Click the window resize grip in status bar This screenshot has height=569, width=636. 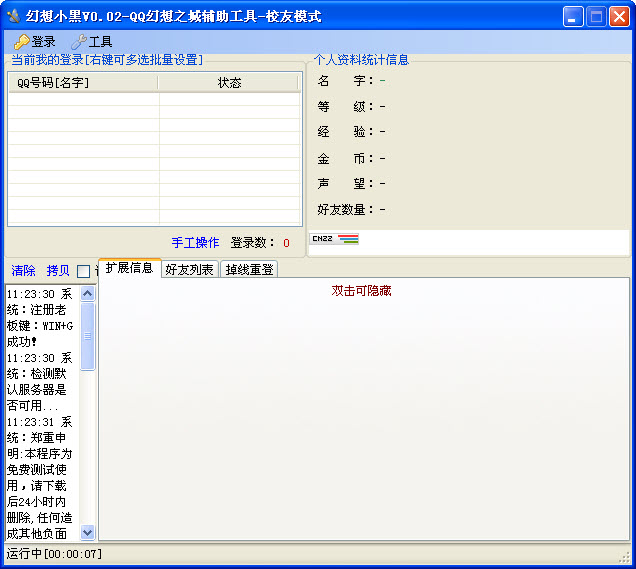click(x=624, y=557)
